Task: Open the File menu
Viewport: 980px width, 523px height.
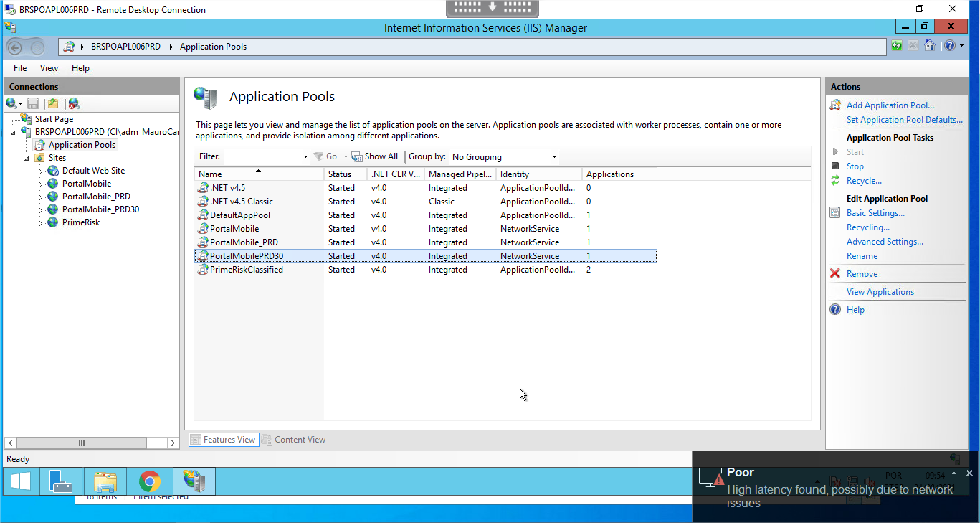Action: (20, 68)
